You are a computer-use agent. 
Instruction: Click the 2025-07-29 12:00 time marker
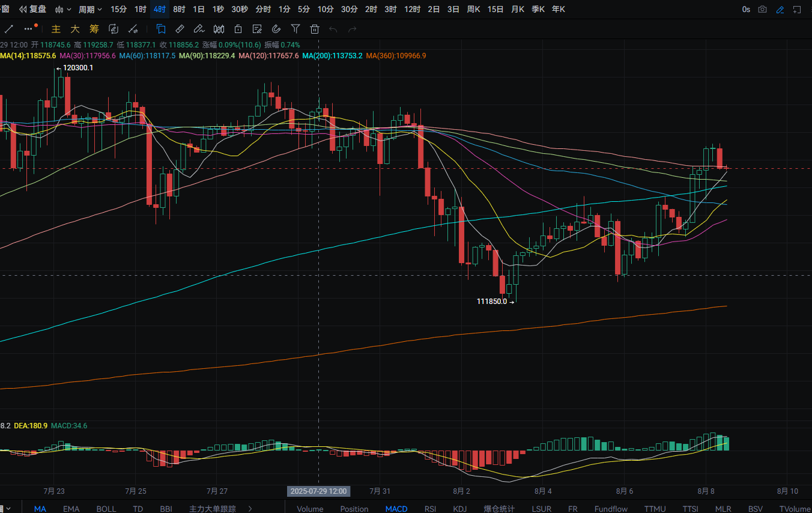pos(318,491)
